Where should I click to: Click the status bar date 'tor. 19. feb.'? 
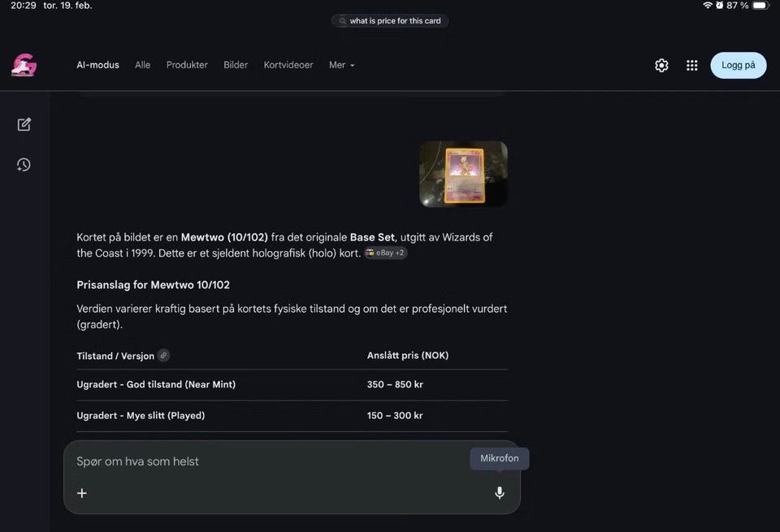click(x=67, y=6)
